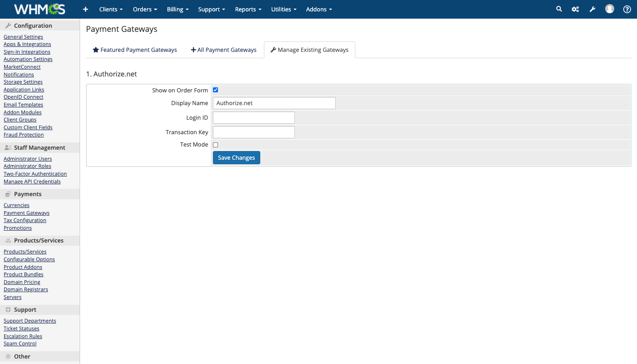Click the automation gears icon in navbar

576,9
